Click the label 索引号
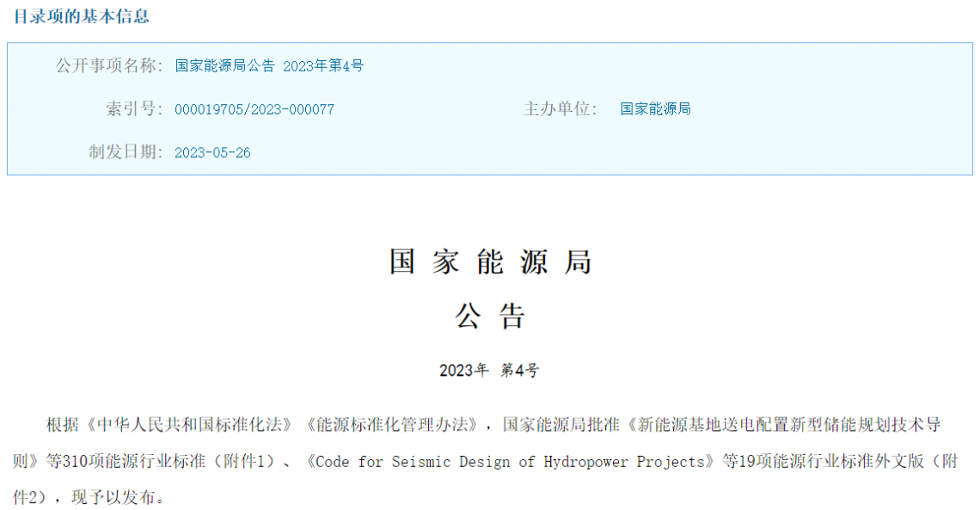Screen dimensions: 980x510 click(134, 108)
